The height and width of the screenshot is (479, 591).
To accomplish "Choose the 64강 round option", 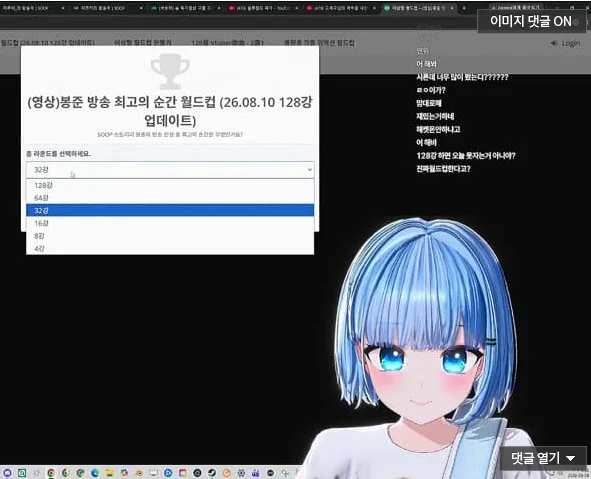I will (170, 197).
